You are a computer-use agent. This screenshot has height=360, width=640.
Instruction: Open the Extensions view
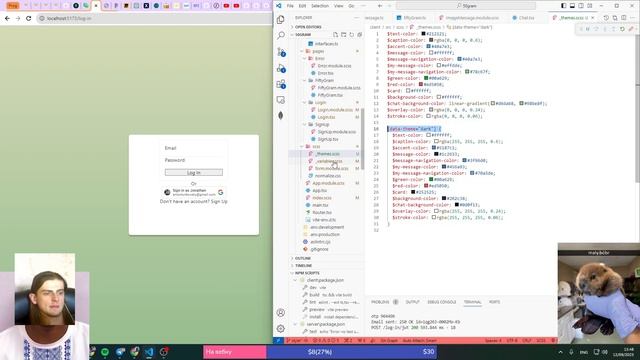pyautogui.click(x=281, y=84)
